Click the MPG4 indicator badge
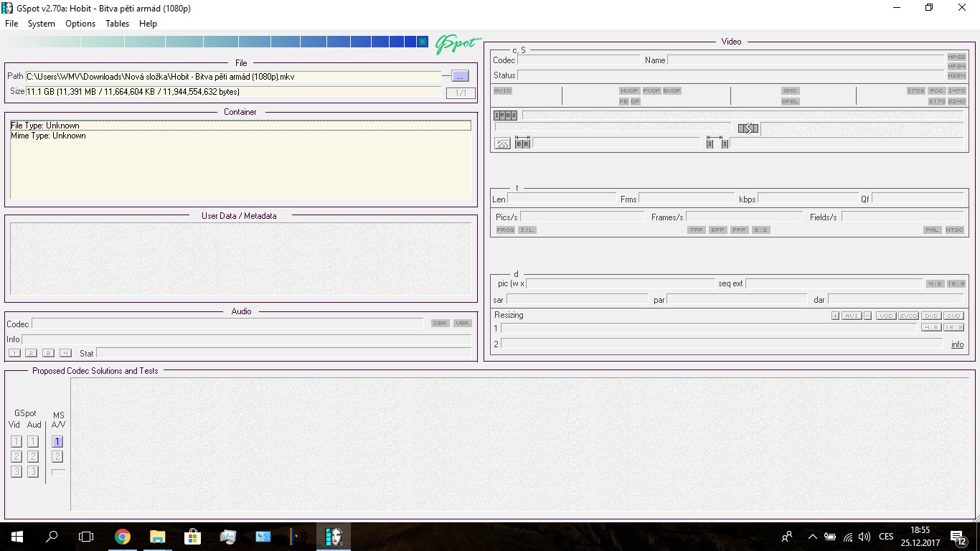980x551 pixels. (x=956, y=66)
